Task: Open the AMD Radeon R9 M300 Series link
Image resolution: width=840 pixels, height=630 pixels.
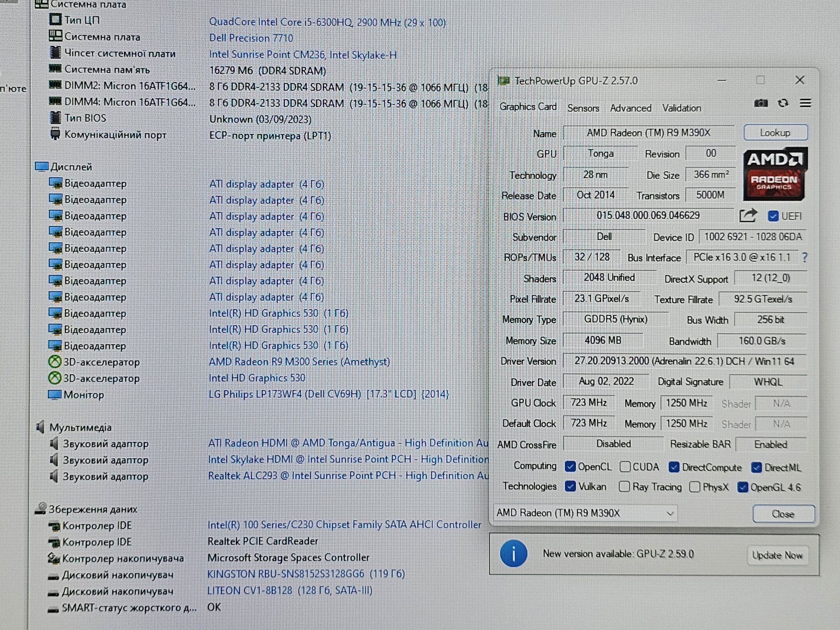Action: pyautogui.click(x=299, y=362)
